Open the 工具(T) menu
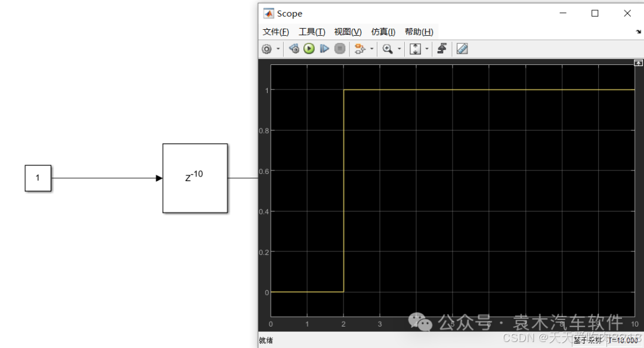This screenshot has width=644, height=348. click(312, 32)
